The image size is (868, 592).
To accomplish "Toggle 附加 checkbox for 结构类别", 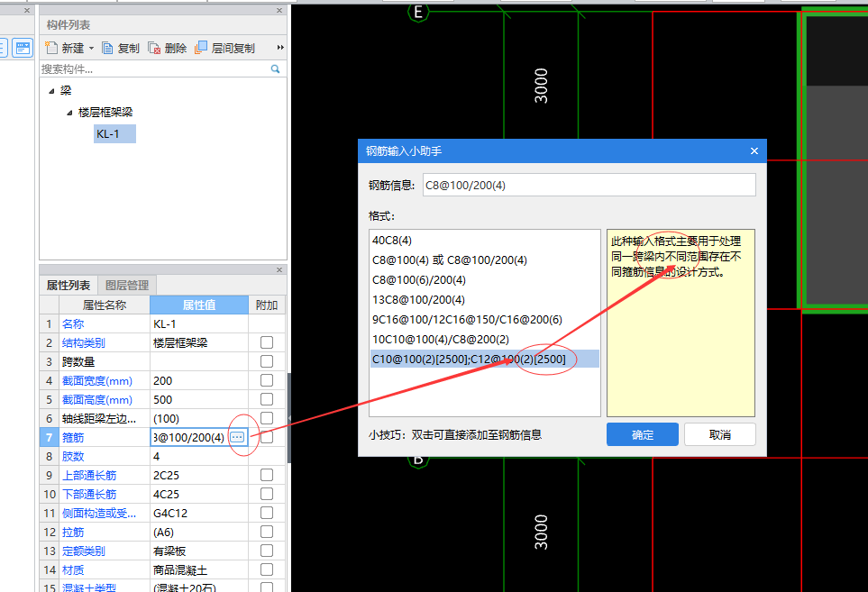I will tap(267, 342).
